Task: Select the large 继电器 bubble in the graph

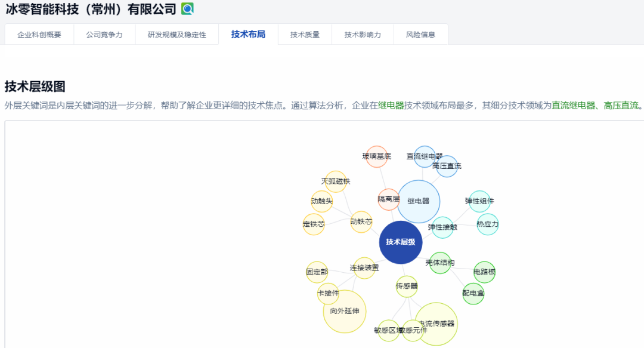Action: pos(419,201)
